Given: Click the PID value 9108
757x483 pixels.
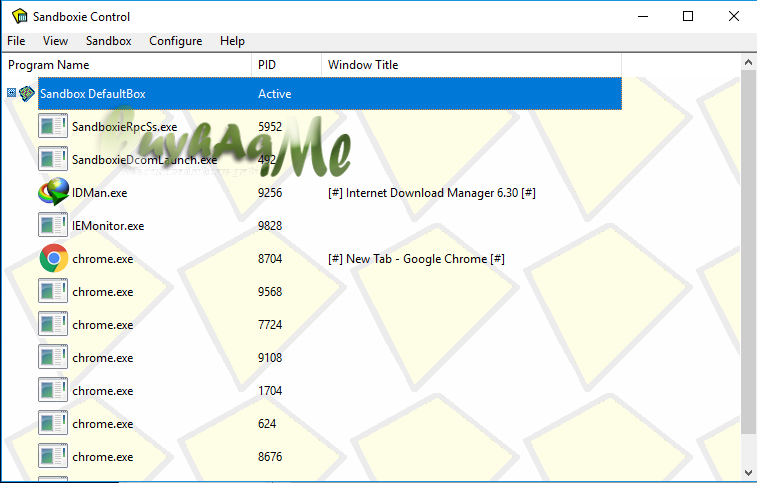Looking at the screenshot, I should pyautogui.click(x=270, y=357).
